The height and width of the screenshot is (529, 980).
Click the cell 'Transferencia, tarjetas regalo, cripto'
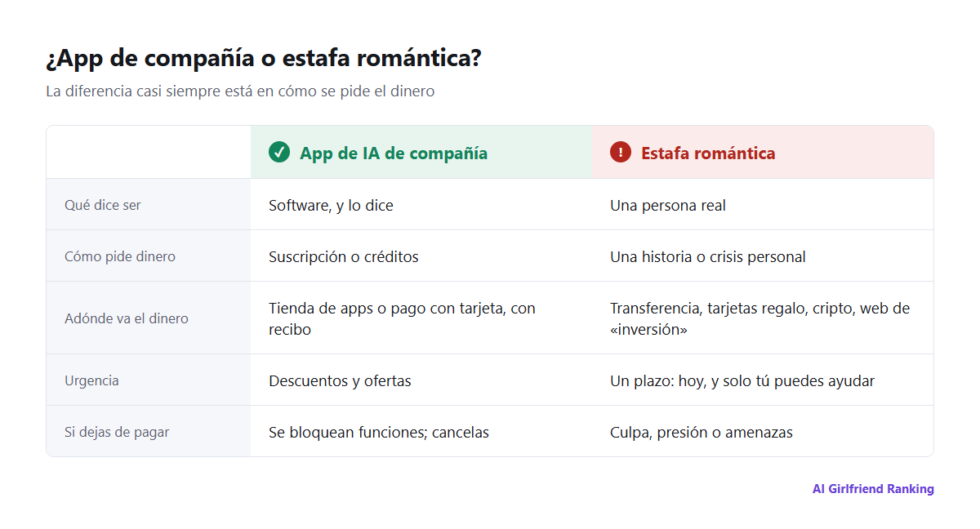(x=763, y=318)
